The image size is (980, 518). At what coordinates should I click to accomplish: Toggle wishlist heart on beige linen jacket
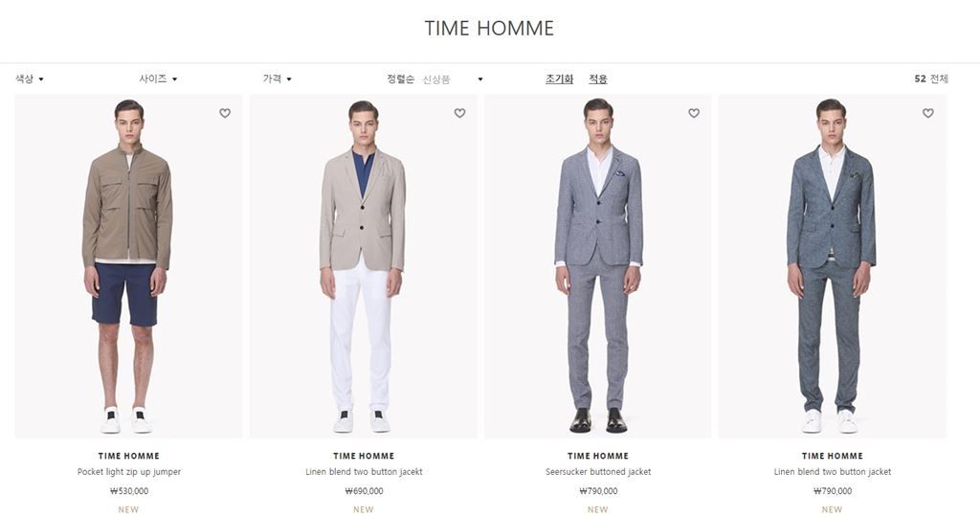click(x=460, y=113)
